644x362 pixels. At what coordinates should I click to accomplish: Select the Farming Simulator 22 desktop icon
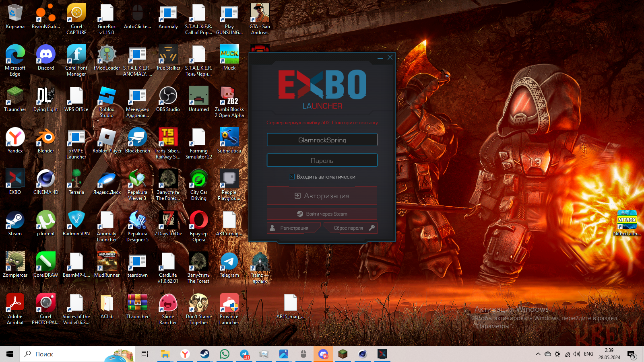click(199, 143)
